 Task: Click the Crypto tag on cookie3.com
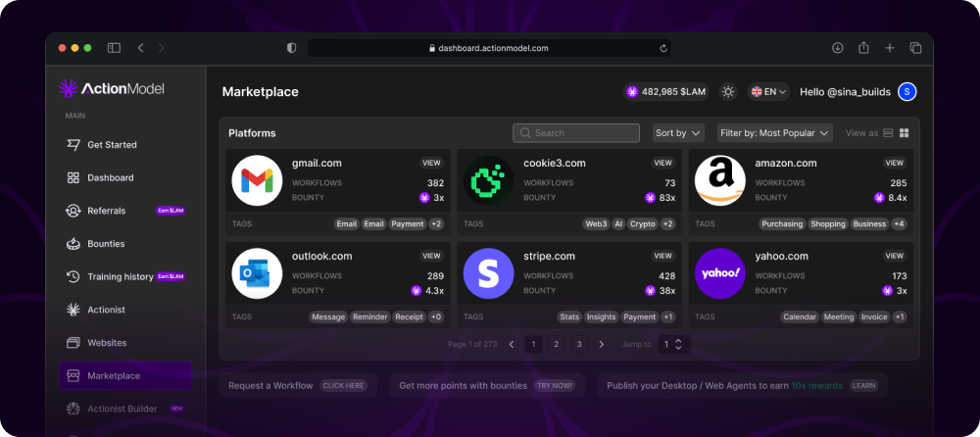(x=643, y=223)
